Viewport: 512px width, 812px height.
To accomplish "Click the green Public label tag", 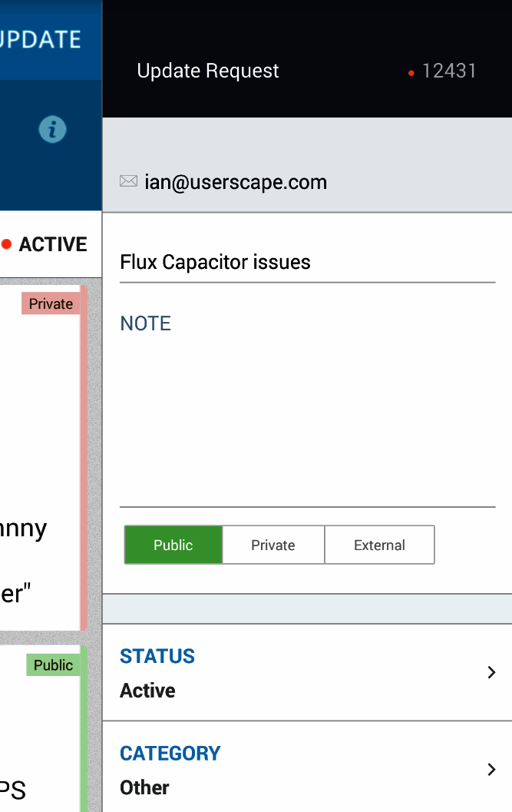I will pyautogui.click(x=53, y=665).
